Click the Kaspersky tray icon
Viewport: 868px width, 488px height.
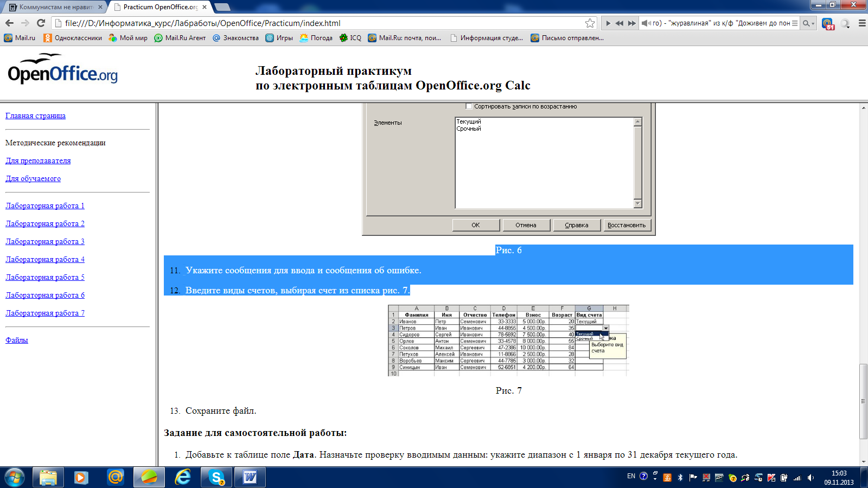(x=771, y=478)
